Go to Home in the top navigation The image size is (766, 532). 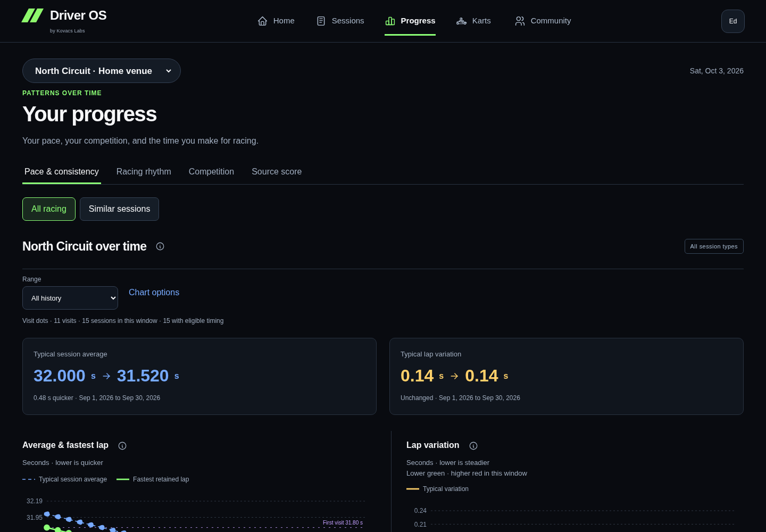click(276, 21)
